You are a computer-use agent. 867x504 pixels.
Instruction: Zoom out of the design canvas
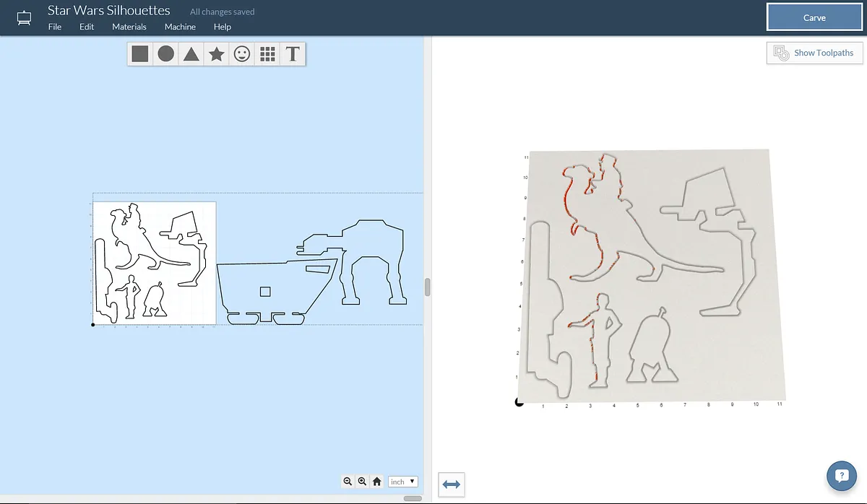pos(348,482)
